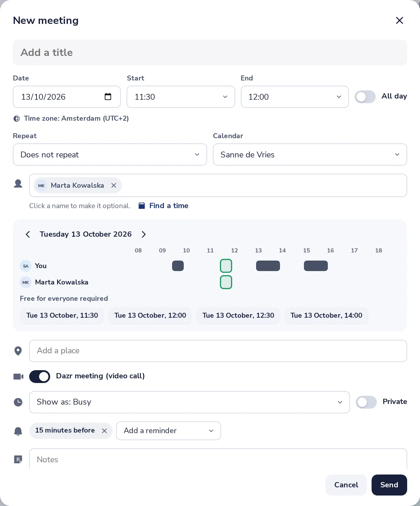Turn off Dazr meeting video call
This screenshot has width=420, height=506.
(40, 377)
